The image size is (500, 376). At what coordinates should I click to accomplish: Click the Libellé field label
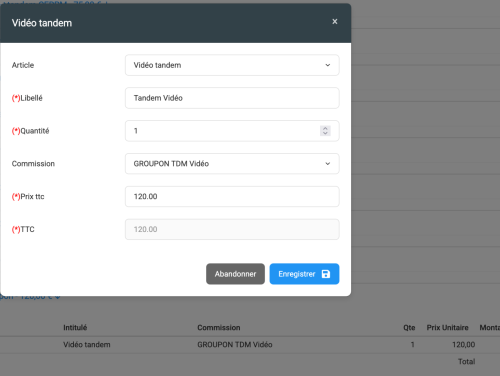pyautogui.click(x=27, y=98)
